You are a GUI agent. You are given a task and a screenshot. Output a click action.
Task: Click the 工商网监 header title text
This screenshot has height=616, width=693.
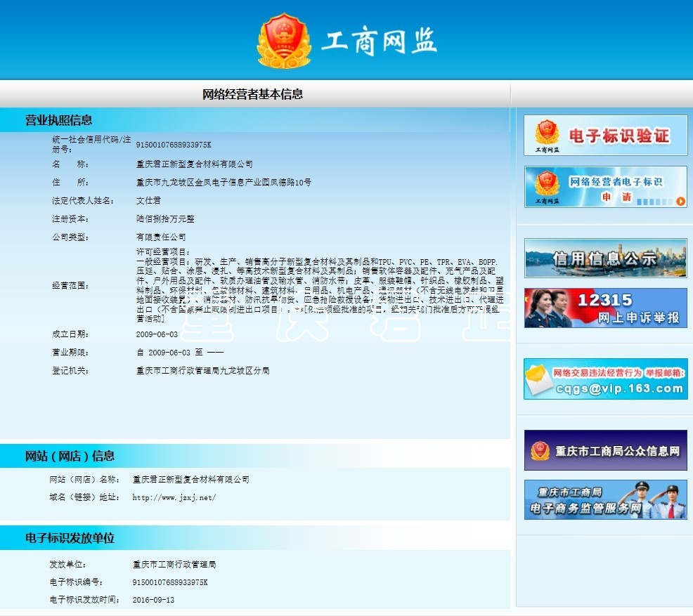[x=379, y=42]
